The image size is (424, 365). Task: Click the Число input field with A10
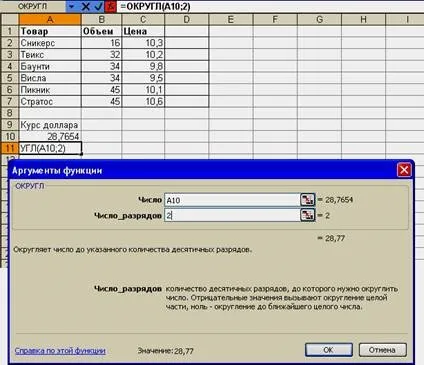coord(232,200)
